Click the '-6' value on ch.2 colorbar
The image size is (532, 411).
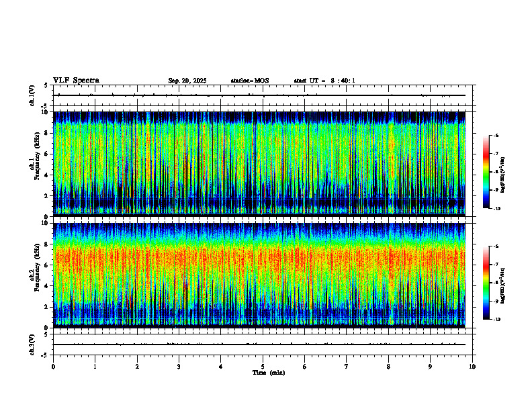pyautogui.click(x=496, y=246)
